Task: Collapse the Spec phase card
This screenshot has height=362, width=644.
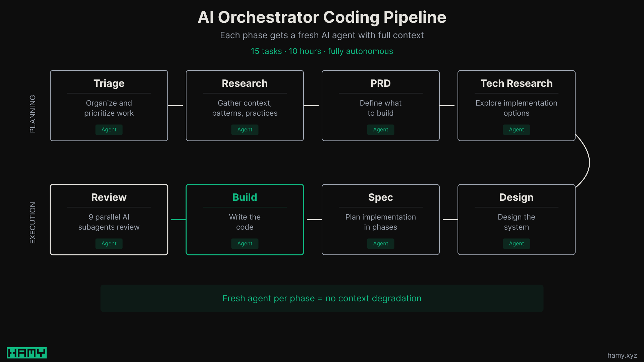Action: [x=380, y=220]
